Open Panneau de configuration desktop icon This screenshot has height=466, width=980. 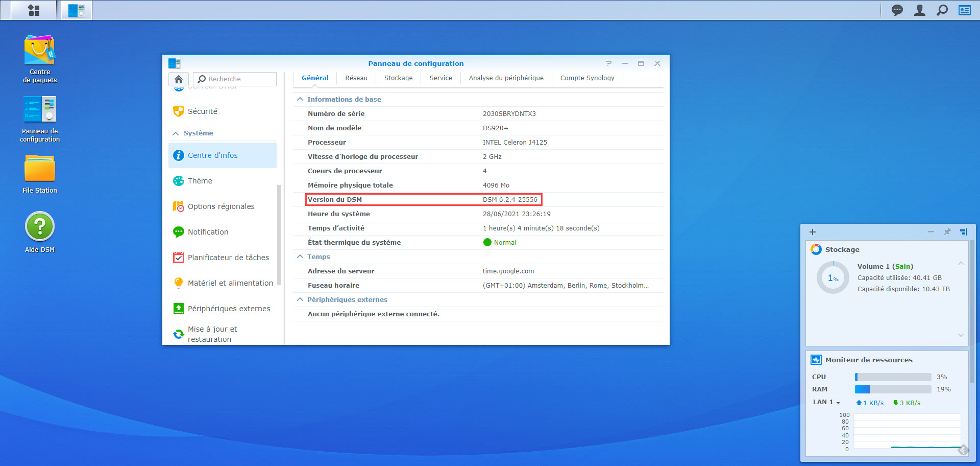coord(40,119)
